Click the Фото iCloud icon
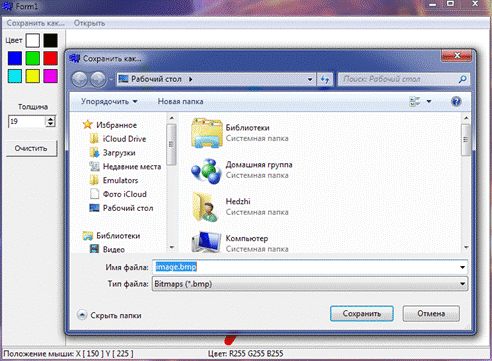 pos(95,194)
